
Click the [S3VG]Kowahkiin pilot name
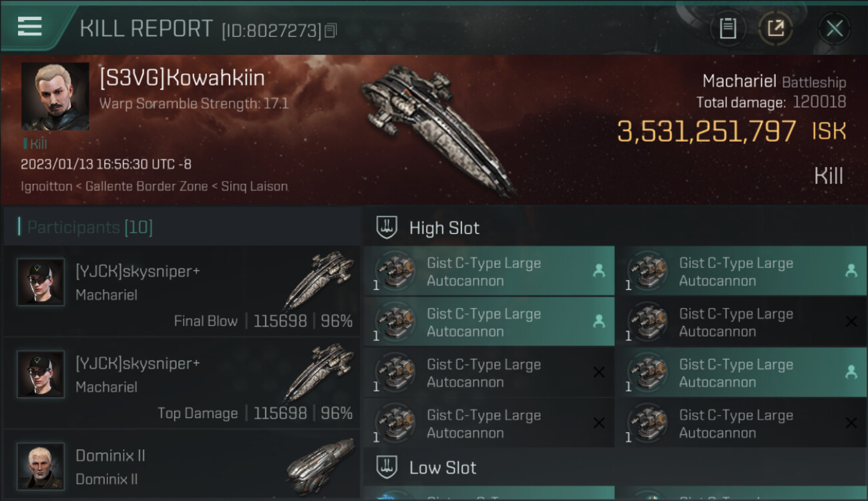[182, 78]
